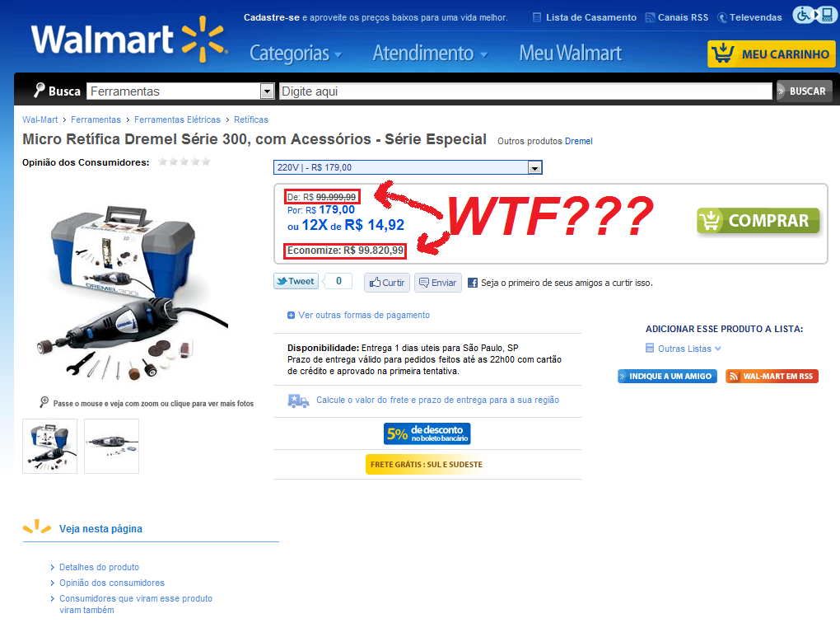The image size is (840, 623).
Task: Open the Atendimento menu
Action: click(x=430, y=53)
